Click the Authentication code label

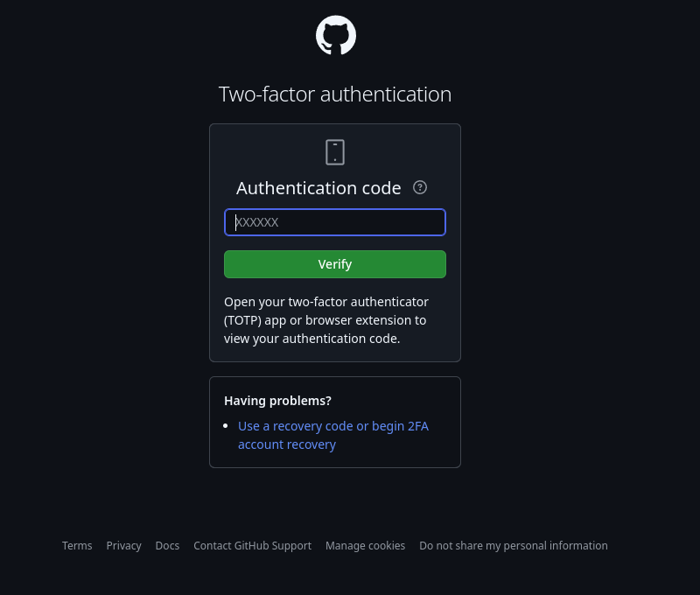pyautogui.click(x=318, y=188)
